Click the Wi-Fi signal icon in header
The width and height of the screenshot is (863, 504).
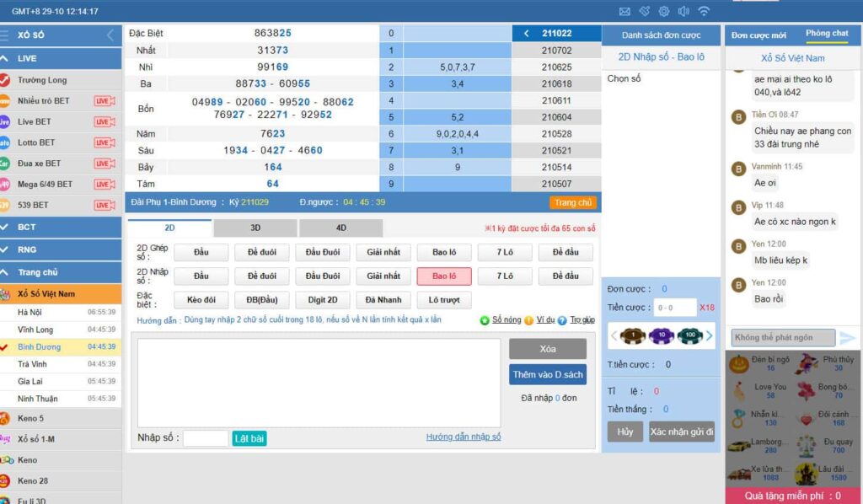point(704,11)
